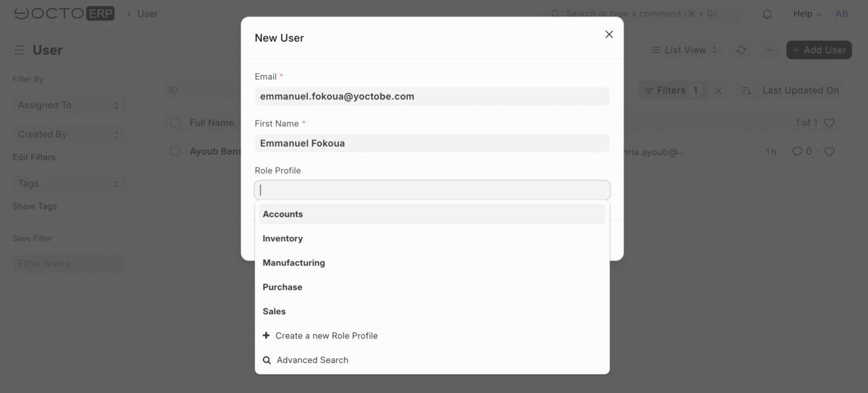Select the Ayoub row checkbox
The image size is (868, 393).
click(x=175, y=151)
